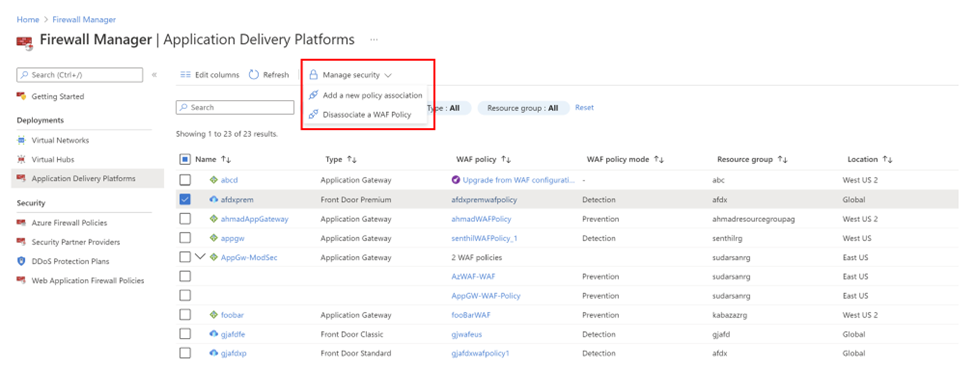This screenshot has height=369, width=975.
Task: Check the ahmadAppGateway row checkbox
Action: coord(185,218)
